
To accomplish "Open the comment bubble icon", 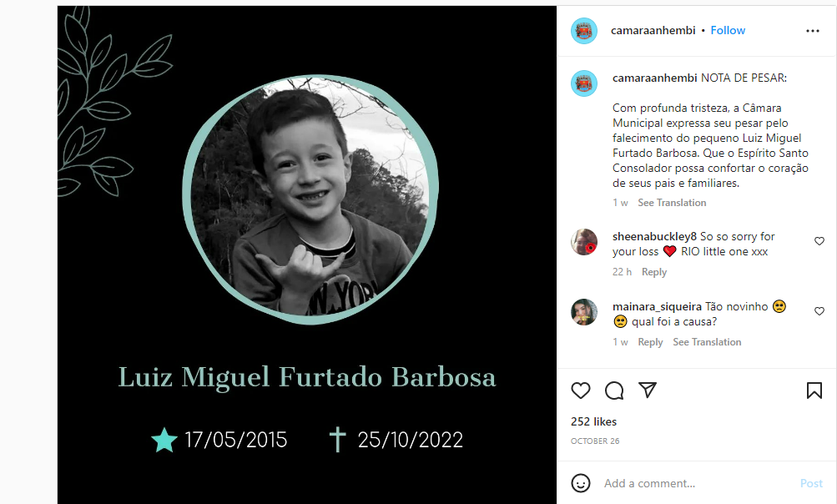I will click(x=614, y=391).
